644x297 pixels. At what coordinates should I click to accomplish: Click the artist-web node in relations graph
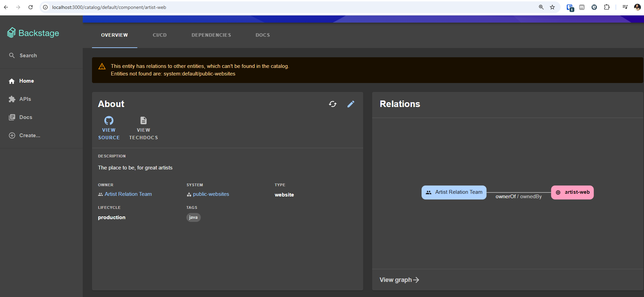pos(572,192)
